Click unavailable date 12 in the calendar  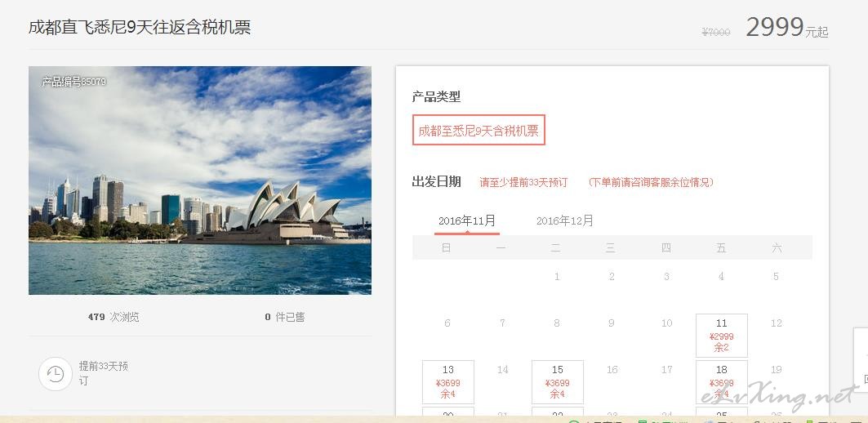(x=776, y=323)
